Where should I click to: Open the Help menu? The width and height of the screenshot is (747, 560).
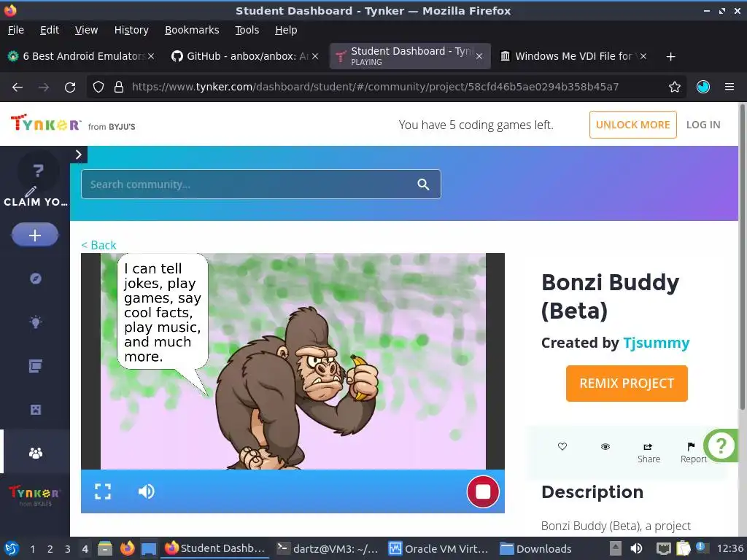tap(286, 30)
